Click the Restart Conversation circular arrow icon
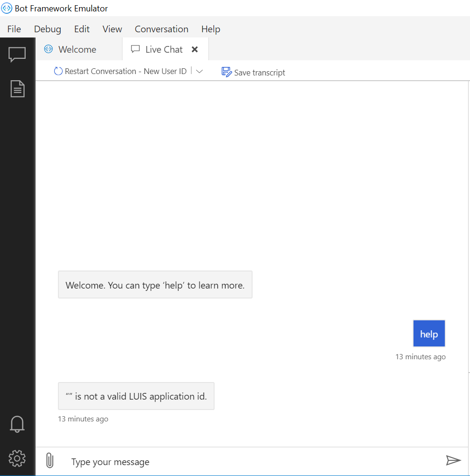The width and height of the screenshot is (470, 476). click(58, 71)
